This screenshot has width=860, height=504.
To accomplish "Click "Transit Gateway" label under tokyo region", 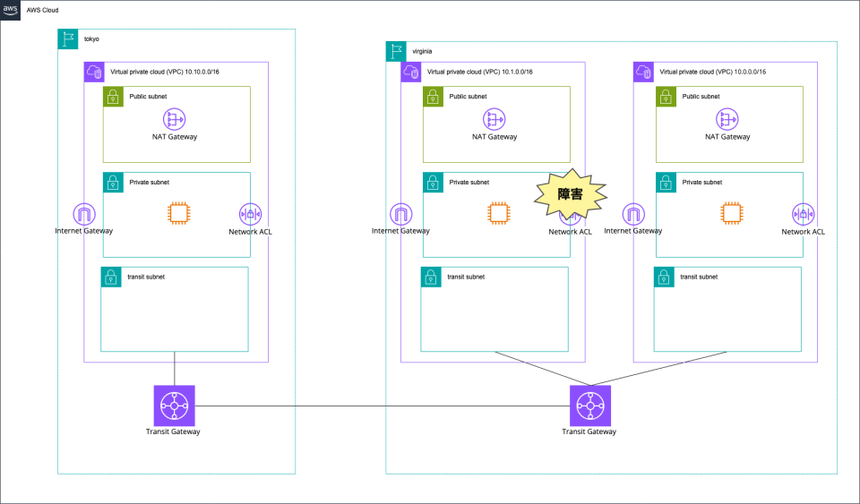I will tap(173, 431).
